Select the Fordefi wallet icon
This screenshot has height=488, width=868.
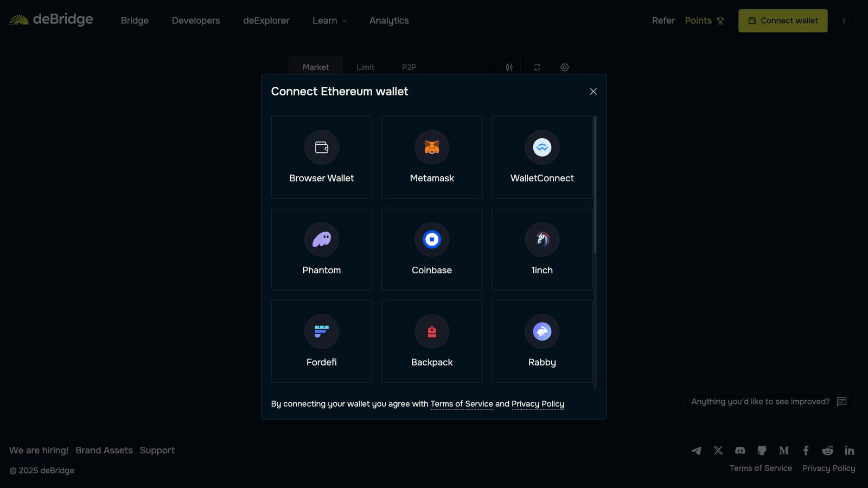click(321, 331)
